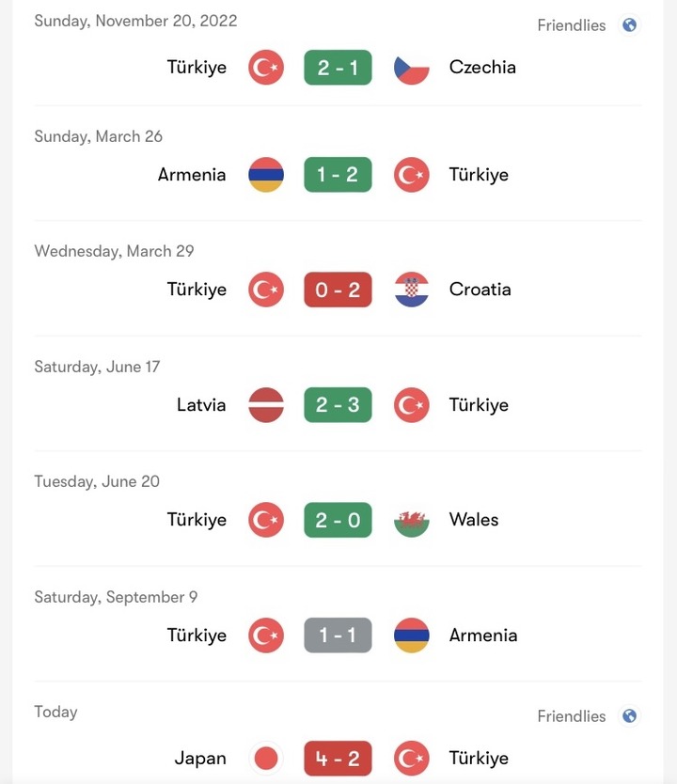Click the globe icon beside the top Friendlies label

point(630,25)
